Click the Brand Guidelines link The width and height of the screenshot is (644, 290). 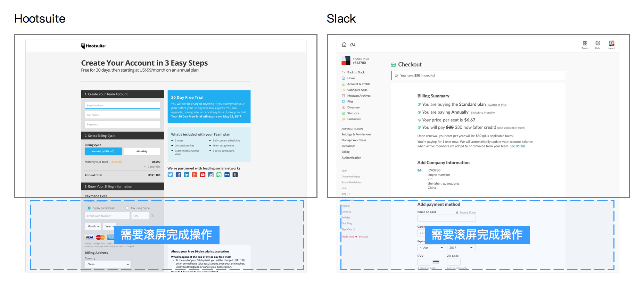click(352, 182)
